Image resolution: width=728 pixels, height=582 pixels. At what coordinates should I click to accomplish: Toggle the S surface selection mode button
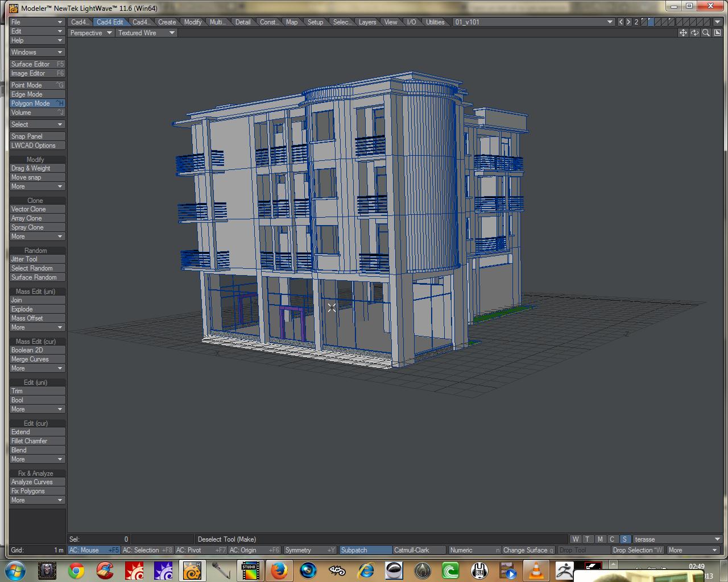click(x=624, y=539)
